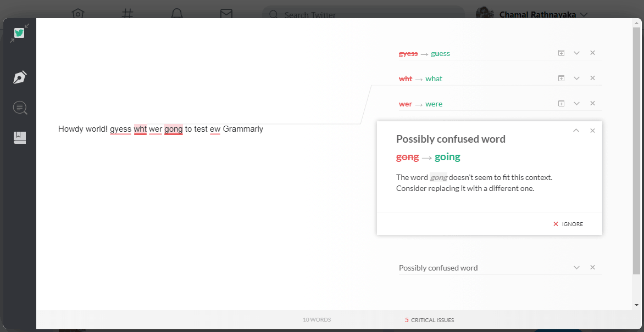Expand the gyess to guess suggestion
The image size is (644, 332).
576,53
